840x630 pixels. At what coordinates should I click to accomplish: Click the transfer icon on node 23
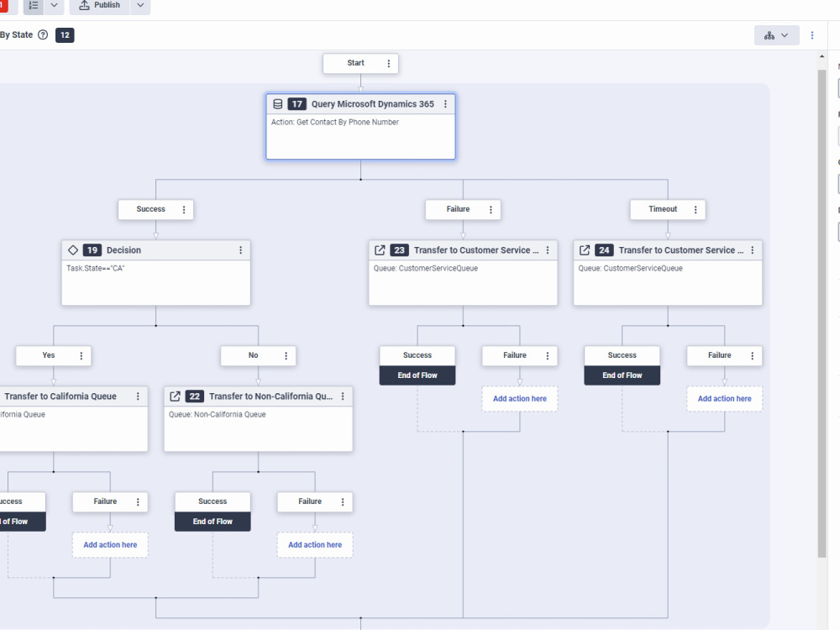pyautogui.click(x=381, y=249)
